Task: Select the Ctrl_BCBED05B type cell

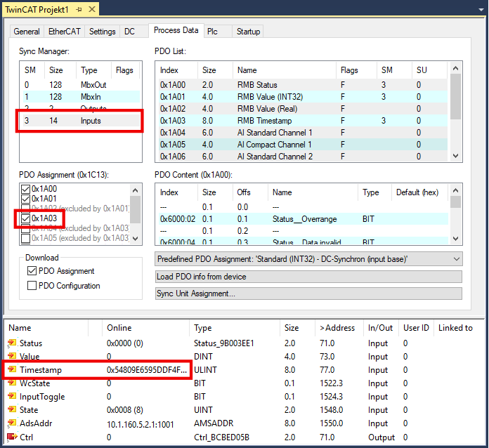Action: 221,437
